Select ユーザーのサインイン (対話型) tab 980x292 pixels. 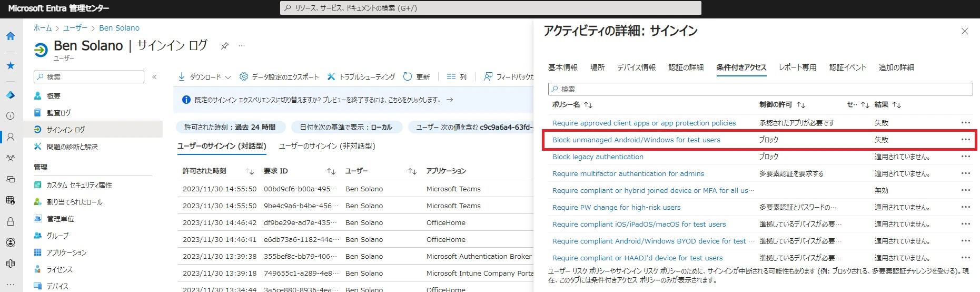(x=222, y=146)
